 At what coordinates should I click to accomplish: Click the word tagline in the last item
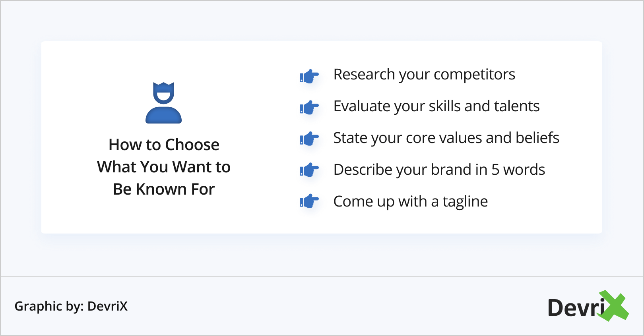click(465, 202)
